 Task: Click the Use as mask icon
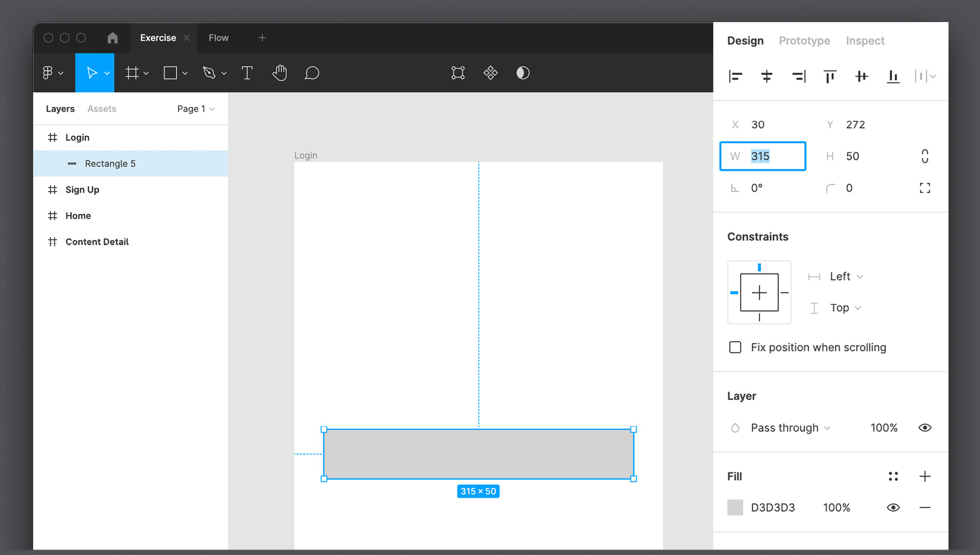point(523,73)
